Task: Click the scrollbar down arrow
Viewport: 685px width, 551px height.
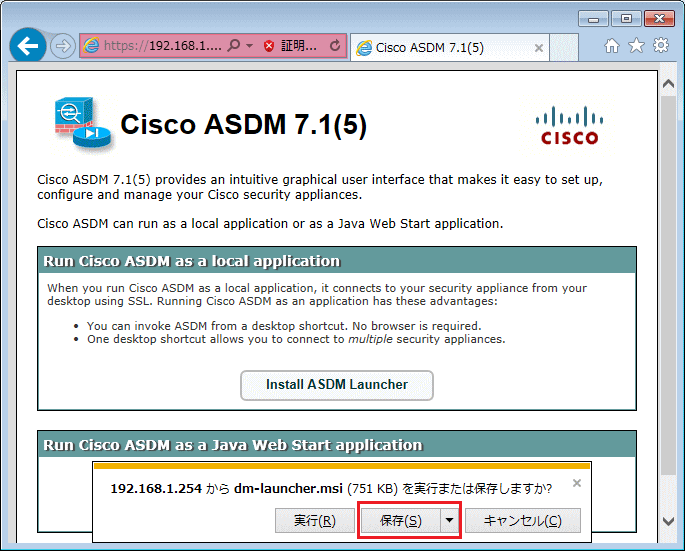Action: (668, 521)
